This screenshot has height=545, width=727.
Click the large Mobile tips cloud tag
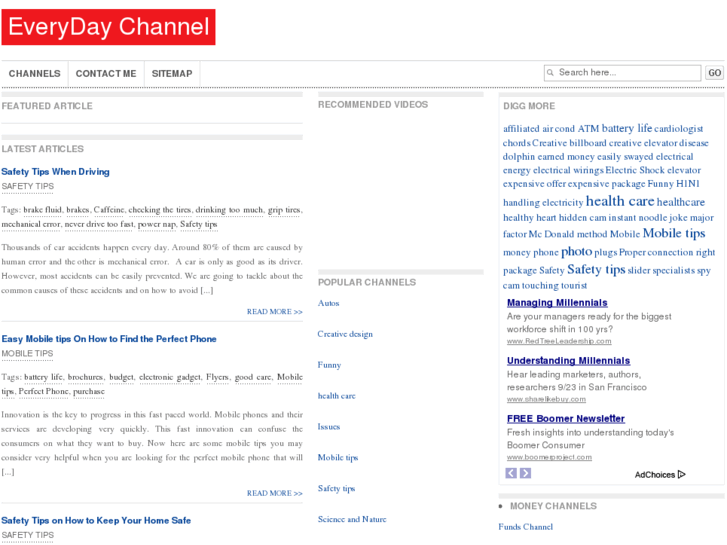click(674, 233)
